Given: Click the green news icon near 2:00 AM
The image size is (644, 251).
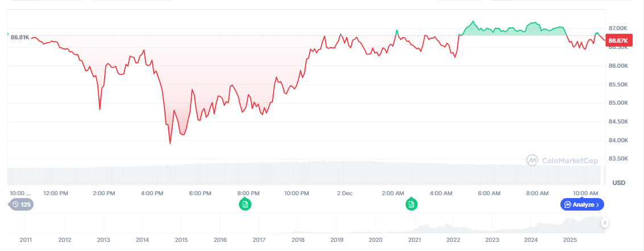Looking at the screenshot, I should click(411, 204).
